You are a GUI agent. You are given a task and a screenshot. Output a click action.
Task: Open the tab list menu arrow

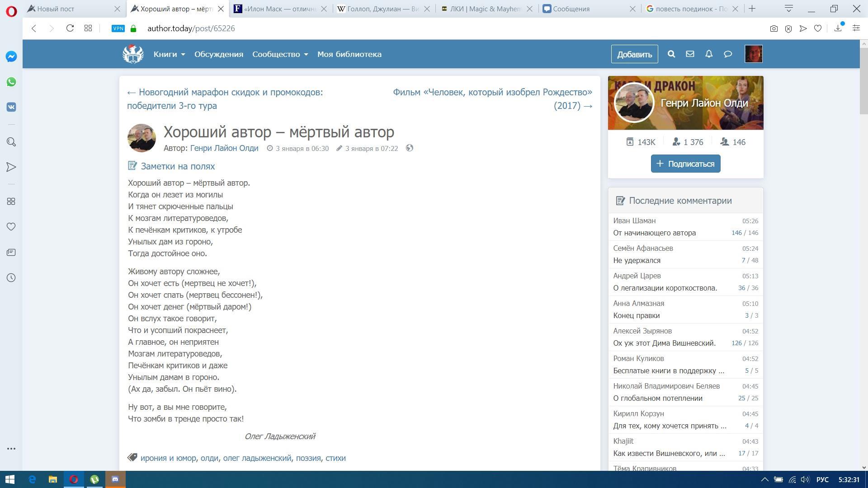789,9
